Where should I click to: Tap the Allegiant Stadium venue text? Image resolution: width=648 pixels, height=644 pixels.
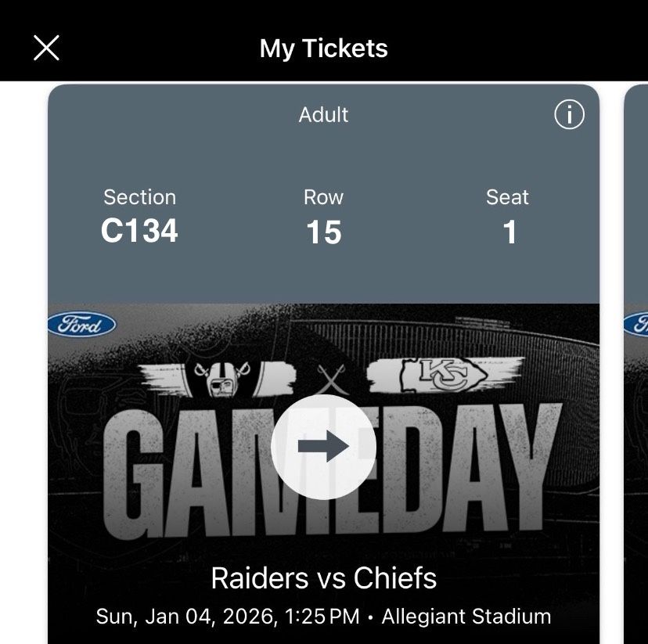tap(466, 617)
